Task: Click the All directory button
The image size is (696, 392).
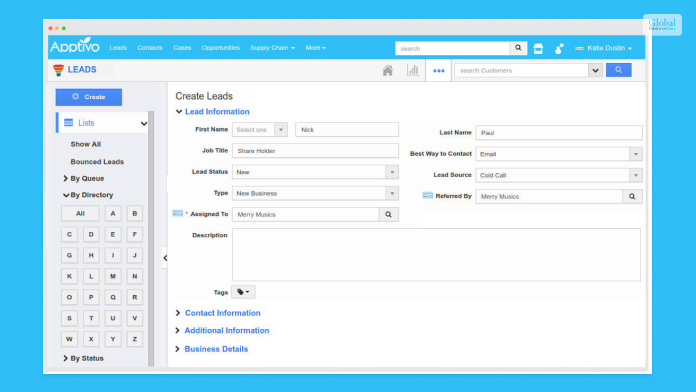Action: click(80, 214)
